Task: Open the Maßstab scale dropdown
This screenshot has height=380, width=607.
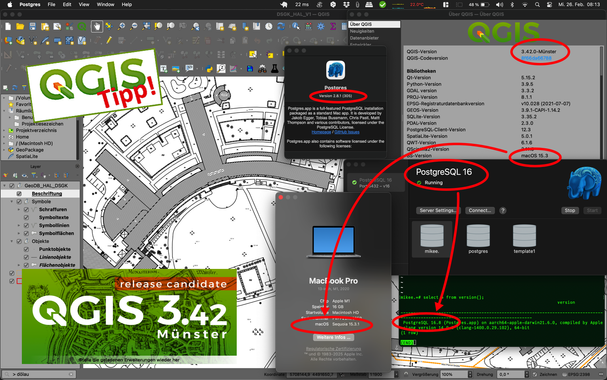Action: coord(396,375)
